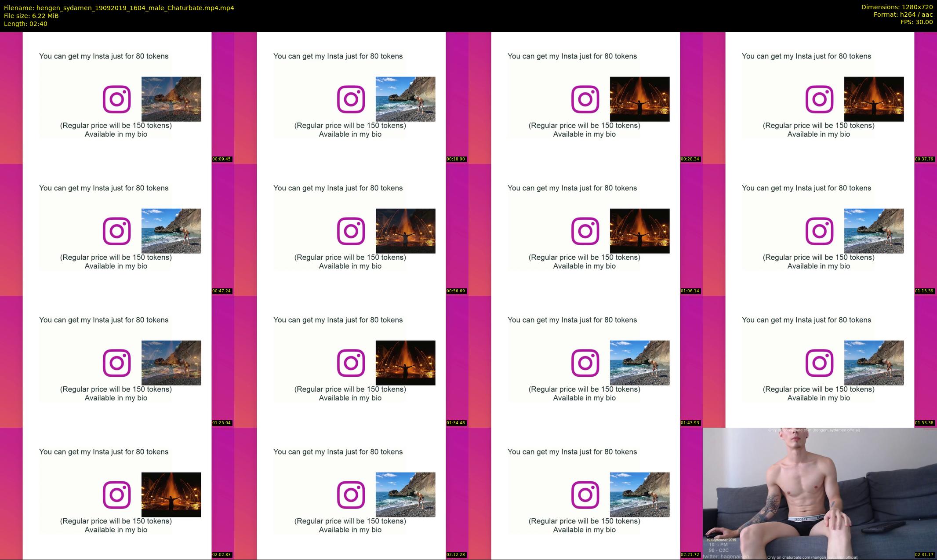Select the 00:18.90 timestamp label

pos(456,159)
